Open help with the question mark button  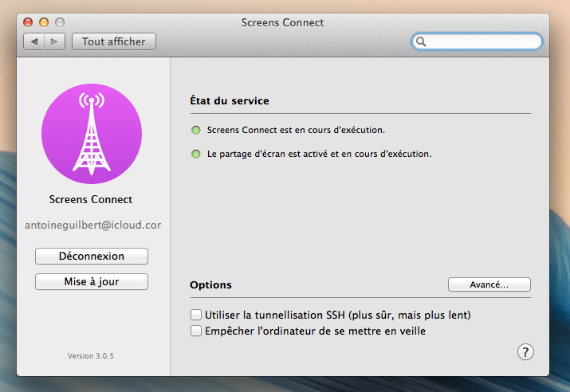(525, 351)
